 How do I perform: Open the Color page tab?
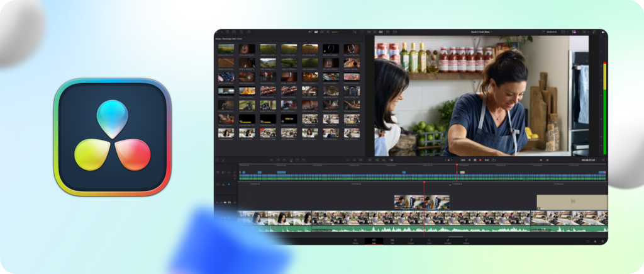429,241
